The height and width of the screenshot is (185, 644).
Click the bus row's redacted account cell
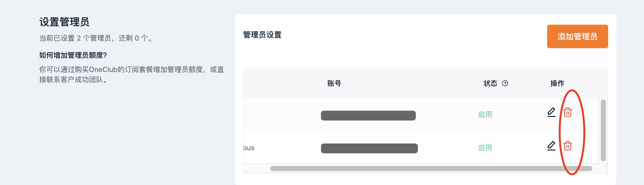coord(369,148)
